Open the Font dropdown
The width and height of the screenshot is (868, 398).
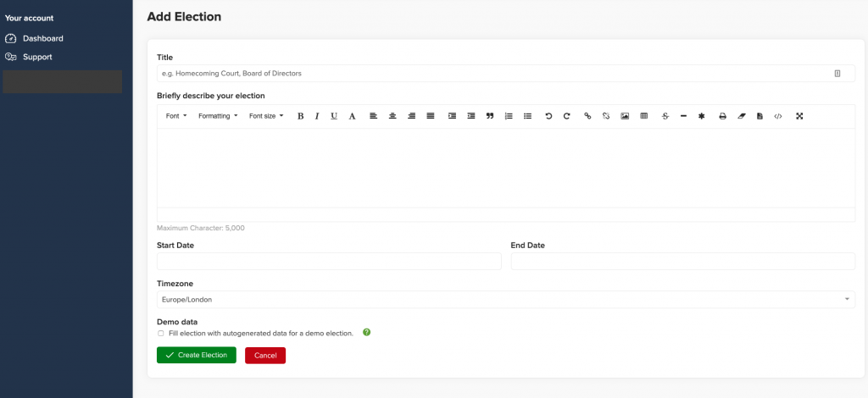(x=176, y=116)
